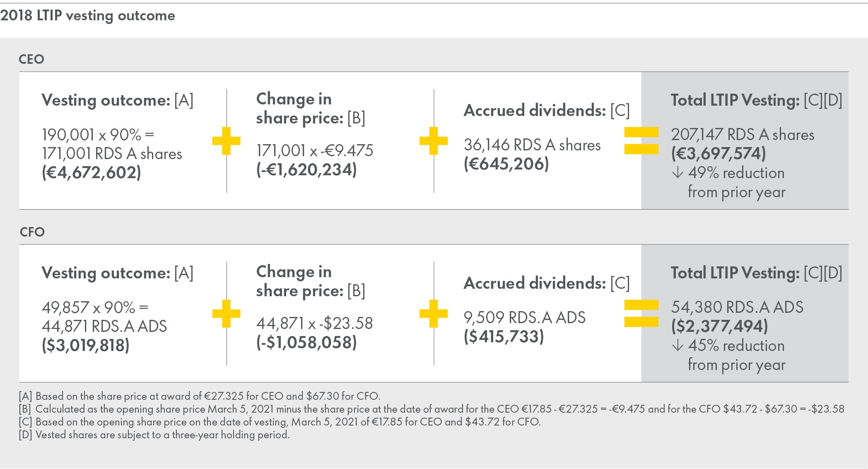Image resolution: width=868 pixels, height=469 pixels.
Task: Click the CEO total vesting amount €3,697,574
Action: click(x=719, y=154)
